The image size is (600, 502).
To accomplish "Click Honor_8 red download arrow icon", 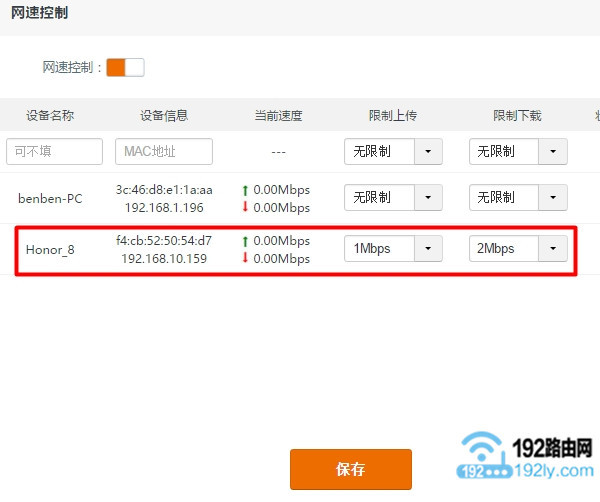I will click(x=245, y=259).
